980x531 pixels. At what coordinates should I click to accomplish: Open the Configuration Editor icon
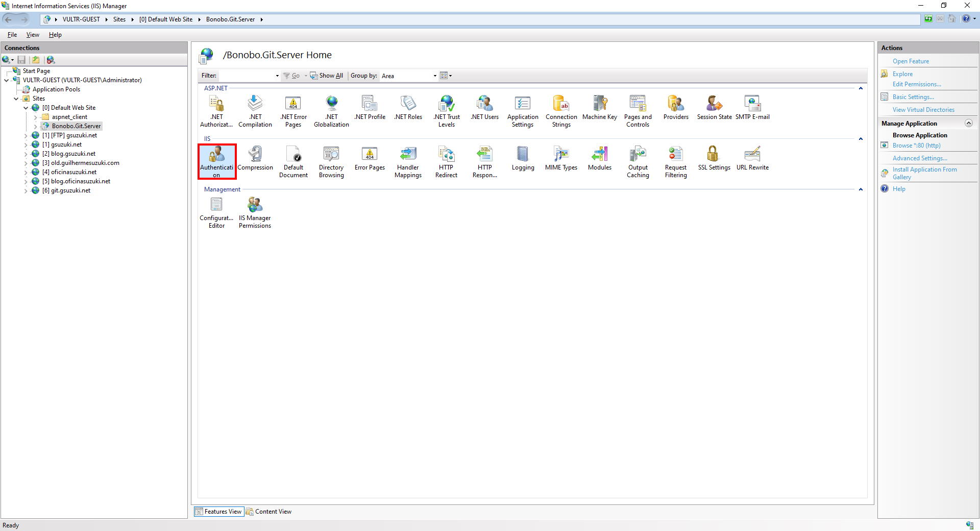(x=216, y=212)
